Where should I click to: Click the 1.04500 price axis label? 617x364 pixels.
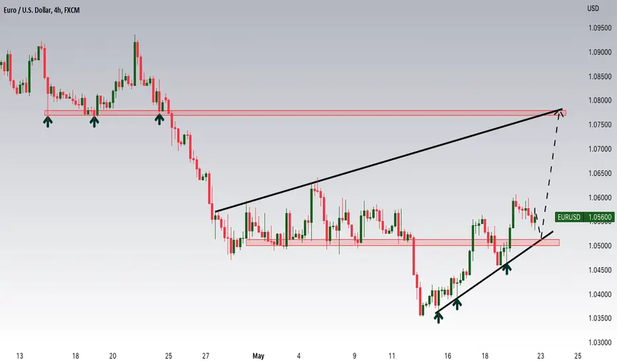pos(600,270)
